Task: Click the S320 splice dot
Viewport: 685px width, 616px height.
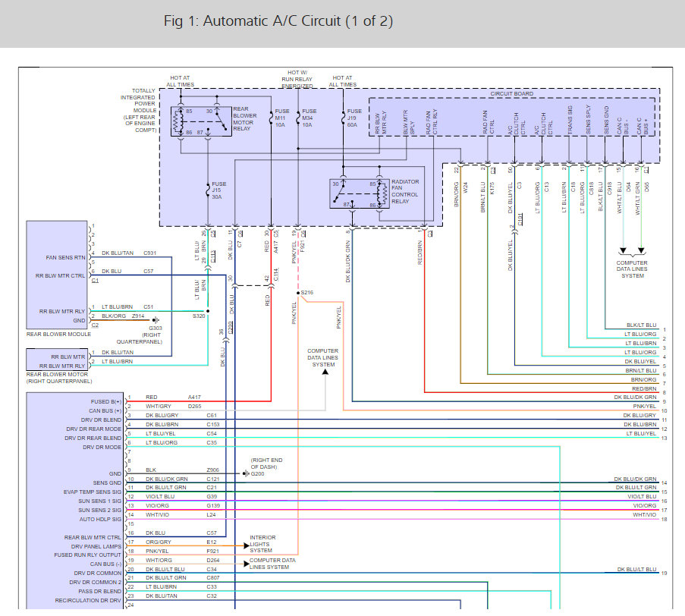Action: point(207,310)
